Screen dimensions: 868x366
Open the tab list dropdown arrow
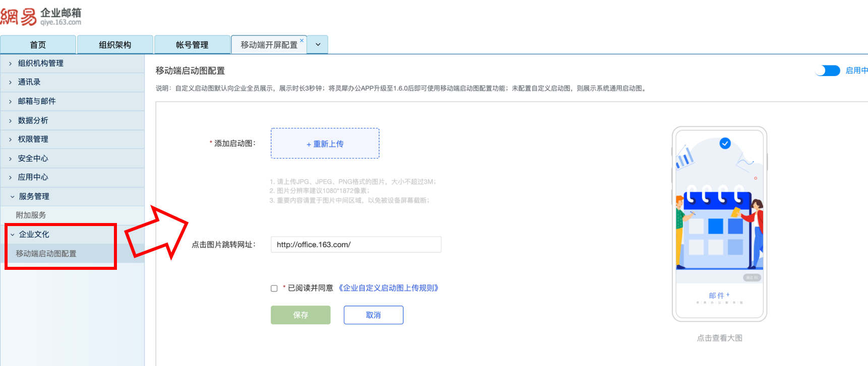(x=318, y=44)
